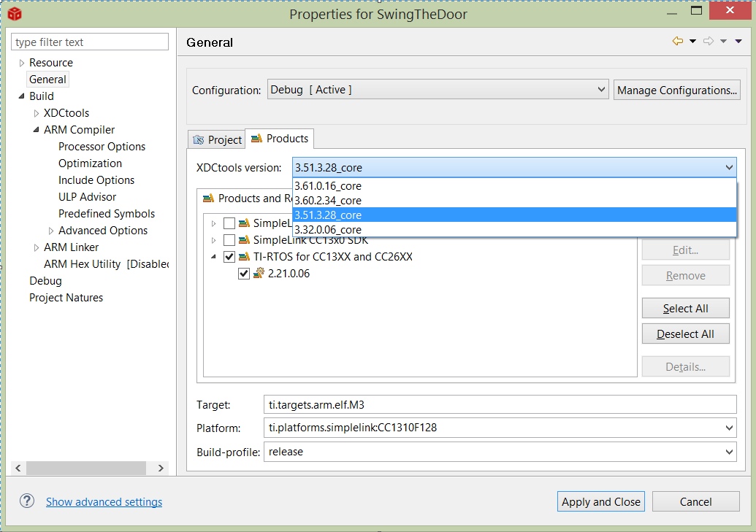The height and width of the screenshot is (532, 756).
Task: Click the type filter text field
Action: [90, 42]
